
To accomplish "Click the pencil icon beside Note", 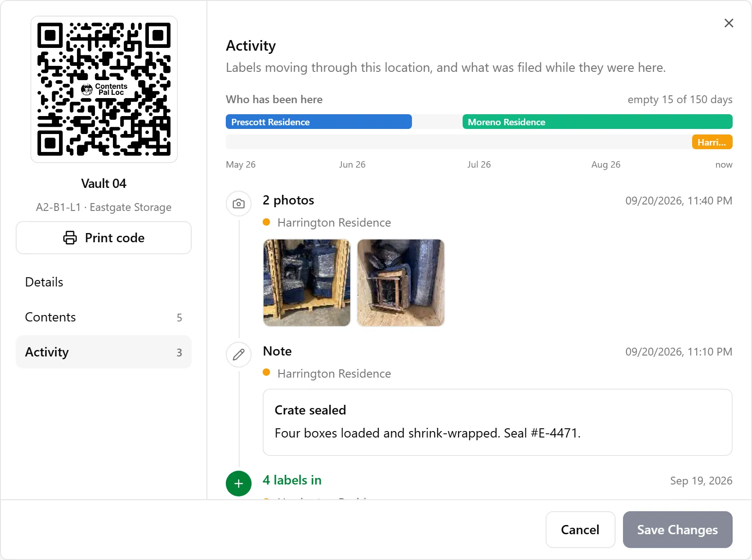I will [x=239, y=355].
